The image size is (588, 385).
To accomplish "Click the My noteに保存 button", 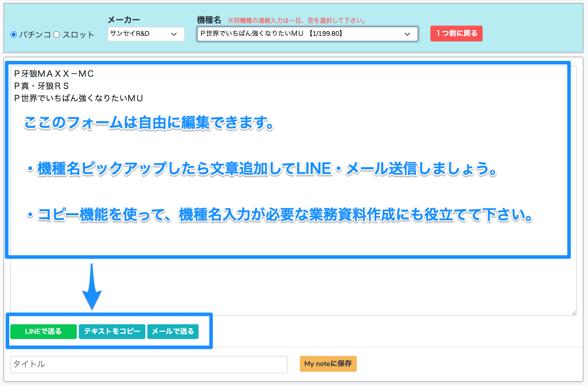I will click(328, 364).
